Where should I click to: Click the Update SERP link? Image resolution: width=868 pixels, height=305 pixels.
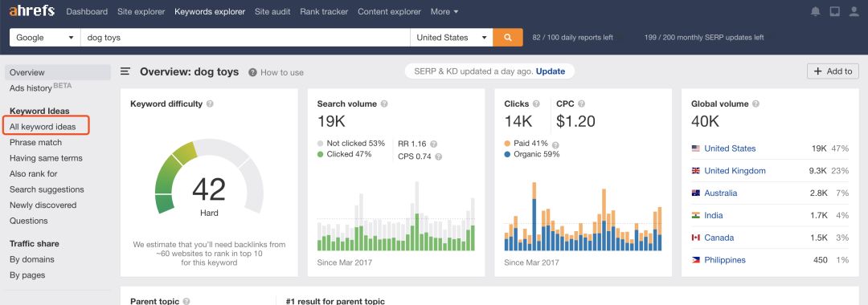(551, 71)
